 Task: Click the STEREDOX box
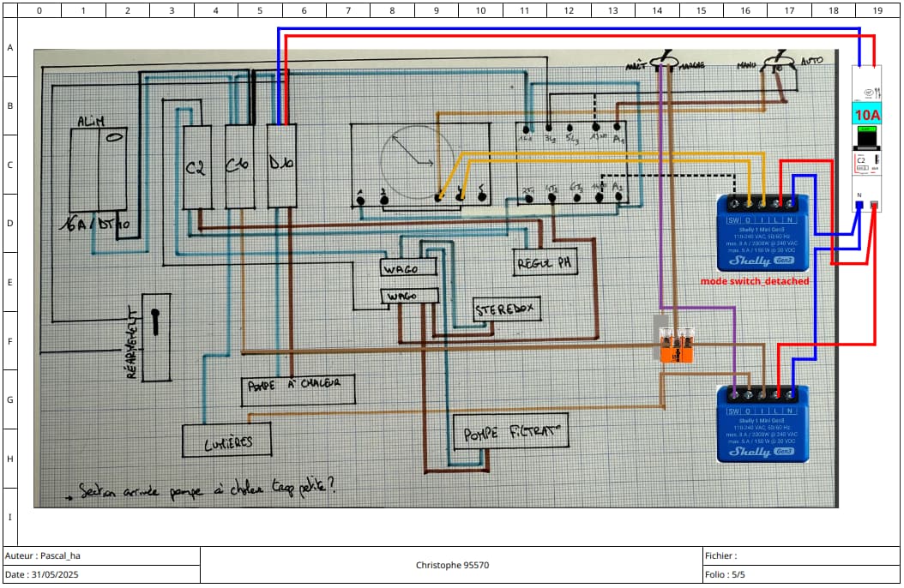[506, 309]
